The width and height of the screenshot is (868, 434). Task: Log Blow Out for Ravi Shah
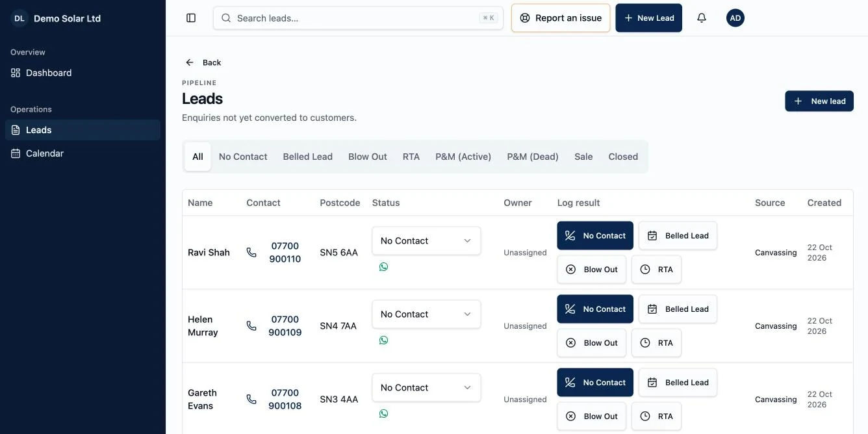[591, 270]
